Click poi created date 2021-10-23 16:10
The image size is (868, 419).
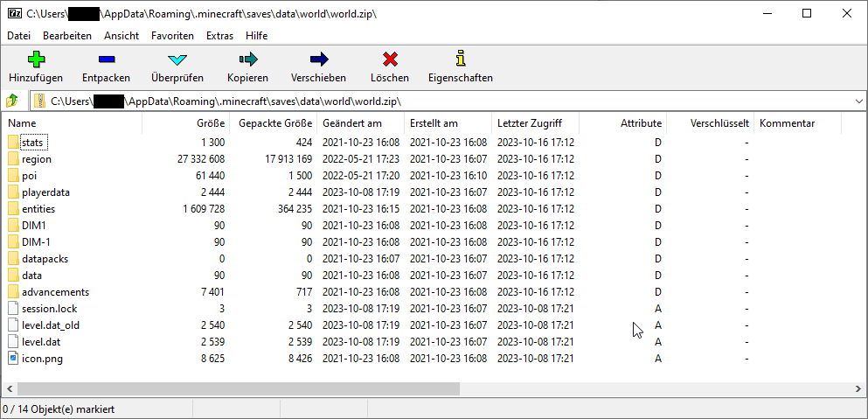point(448,176)
